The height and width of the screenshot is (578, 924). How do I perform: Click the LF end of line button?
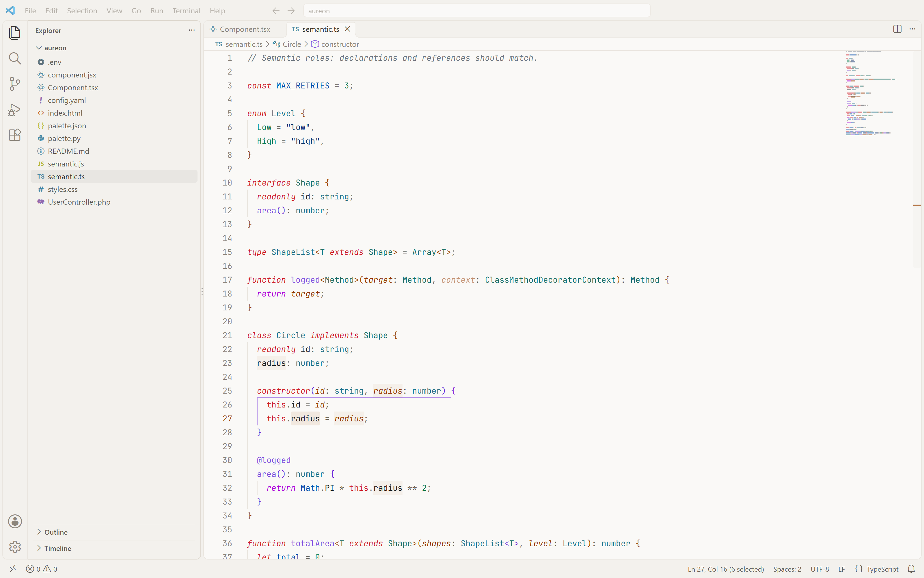(841, 569)
